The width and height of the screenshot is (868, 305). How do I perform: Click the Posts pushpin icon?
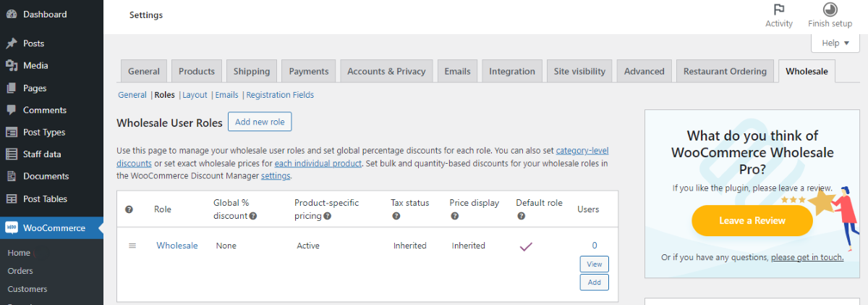click(12, 43)
